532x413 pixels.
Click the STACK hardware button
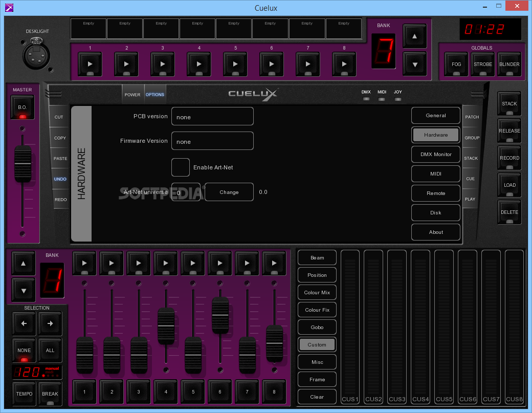point(509,103)
